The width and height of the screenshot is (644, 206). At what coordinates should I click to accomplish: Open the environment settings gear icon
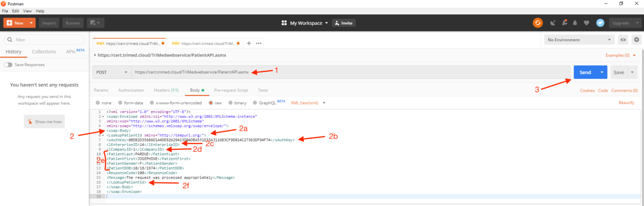coord(636,40)
